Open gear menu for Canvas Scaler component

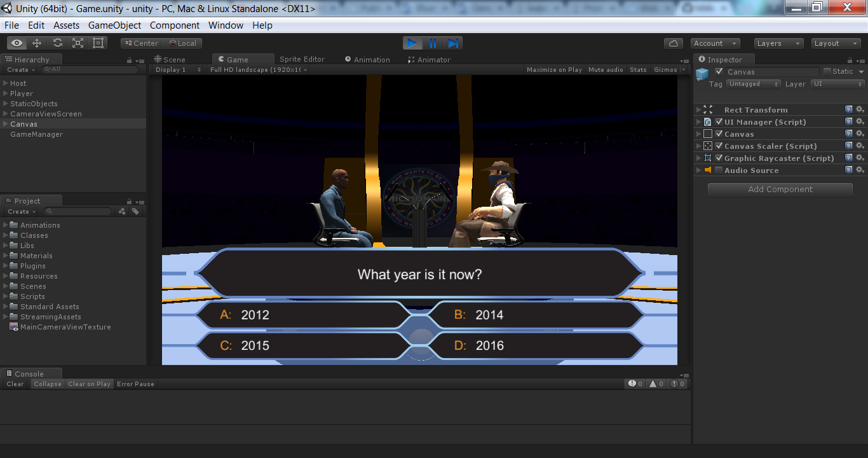click(860, 146)
